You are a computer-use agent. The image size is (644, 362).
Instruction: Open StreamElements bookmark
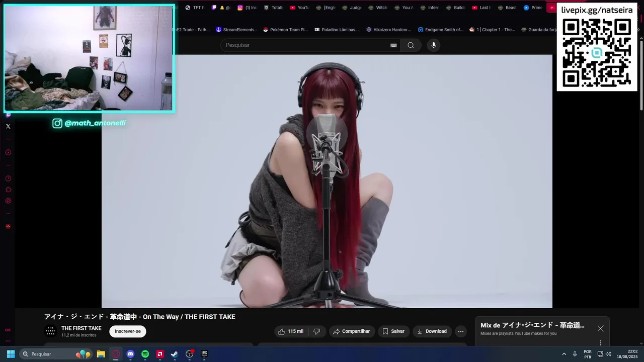click(236, 30)
